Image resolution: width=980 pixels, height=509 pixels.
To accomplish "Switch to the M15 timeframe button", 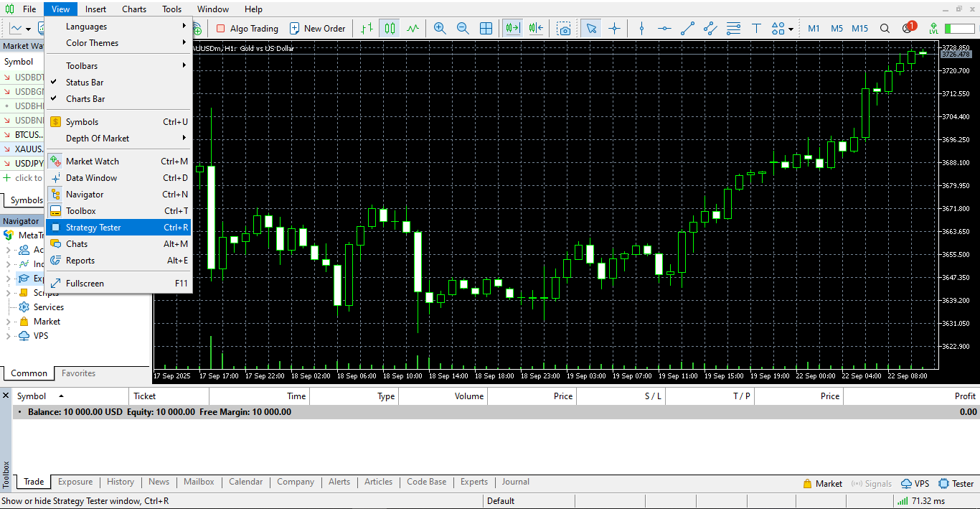I will (859, 29).
